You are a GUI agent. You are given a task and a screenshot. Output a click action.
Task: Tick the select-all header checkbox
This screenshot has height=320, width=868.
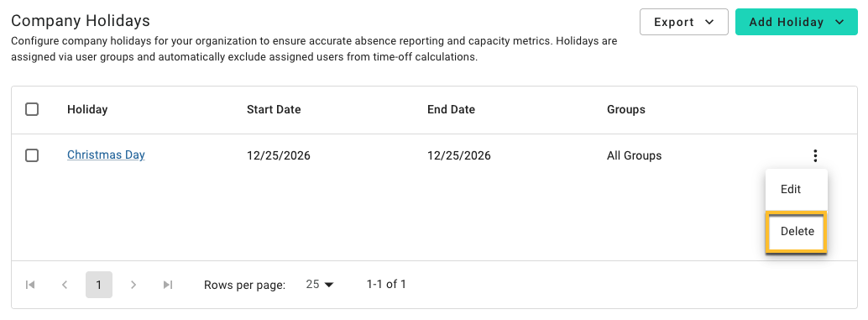tap(32, 110)
